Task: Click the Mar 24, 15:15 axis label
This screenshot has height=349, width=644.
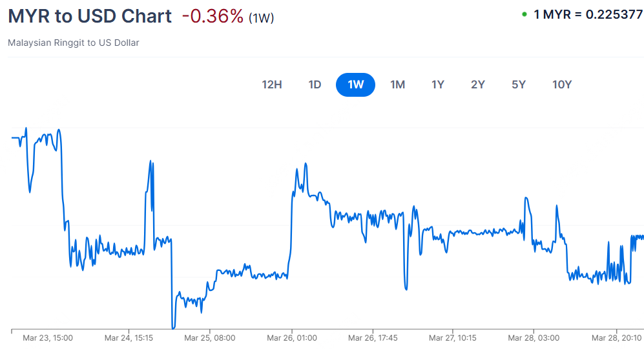Action: pyautogui.click(x=128, y=337)
